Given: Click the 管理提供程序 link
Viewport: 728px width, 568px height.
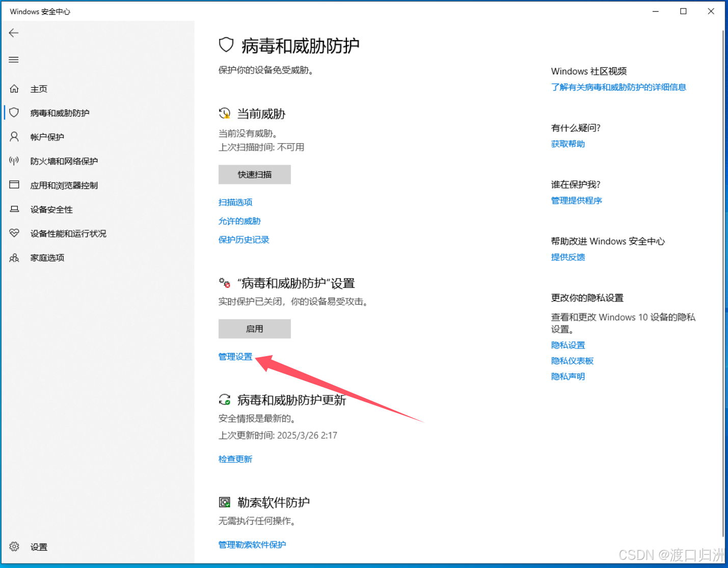Looking at the screenshot, I should pos(576,200).
